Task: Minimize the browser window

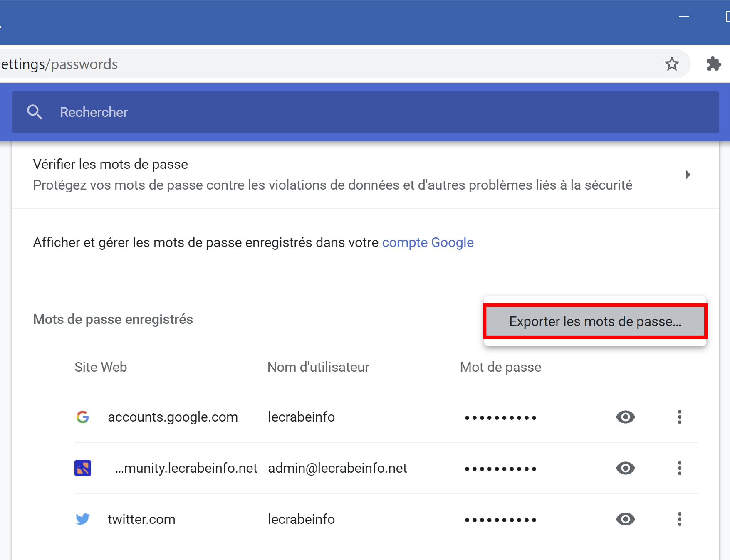Action: click(x=684, y=16)
